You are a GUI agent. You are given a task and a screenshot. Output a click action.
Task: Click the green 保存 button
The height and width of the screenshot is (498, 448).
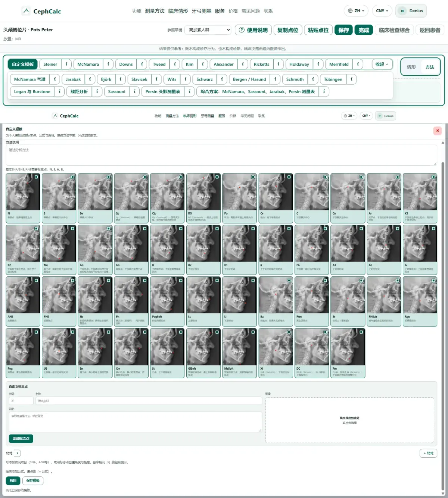point(344,30)
